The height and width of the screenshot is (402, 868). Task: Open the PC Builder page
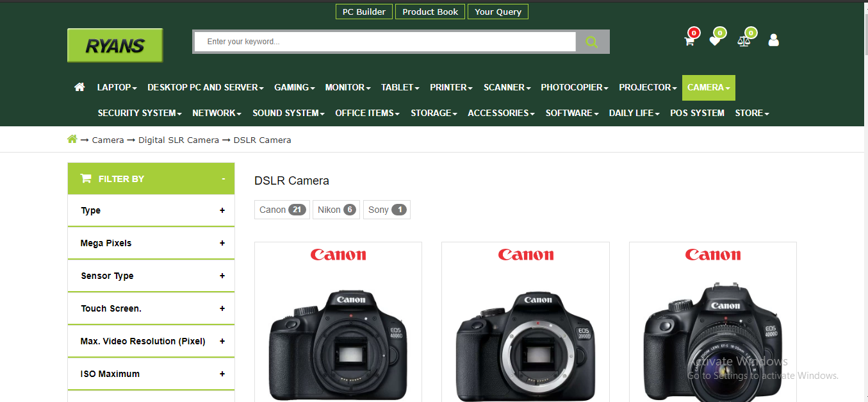point(363,11)
